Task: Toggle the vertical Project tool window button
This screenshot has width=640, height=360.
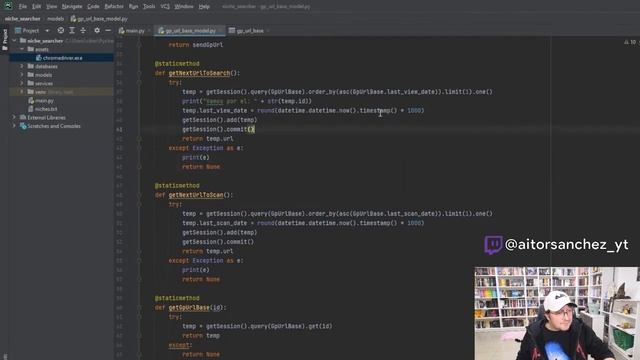Action: coord(5,40)
